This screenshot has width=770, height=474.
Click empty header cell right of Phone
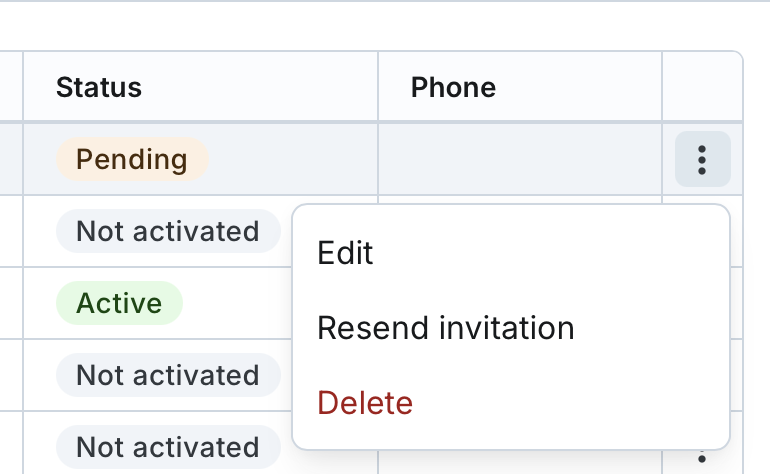pyautogui.click(x=701, y=87)
